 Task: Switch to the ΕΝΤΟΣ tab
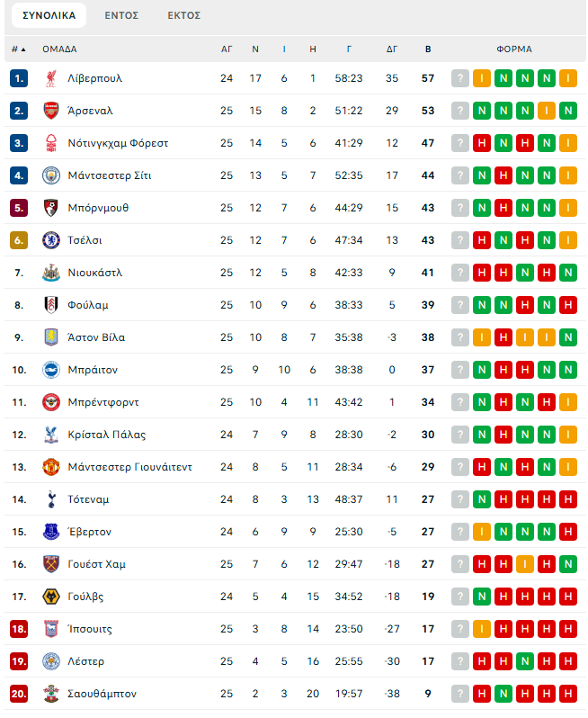(x=121, y=15)
